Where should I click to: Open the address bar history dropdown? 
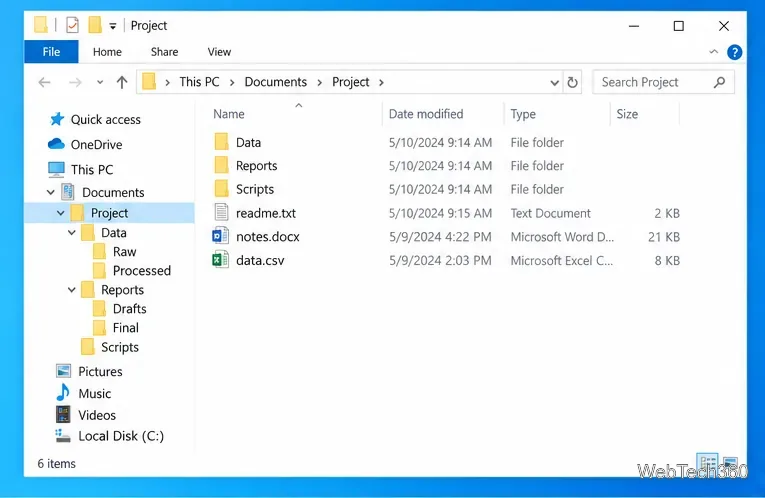tap(554, 83)
